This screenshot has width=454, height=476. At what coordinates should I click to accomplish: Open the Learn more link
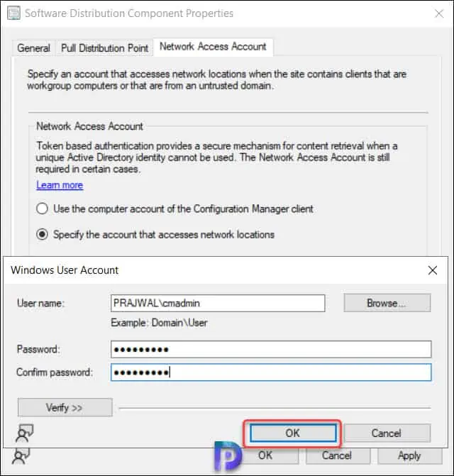60,185
